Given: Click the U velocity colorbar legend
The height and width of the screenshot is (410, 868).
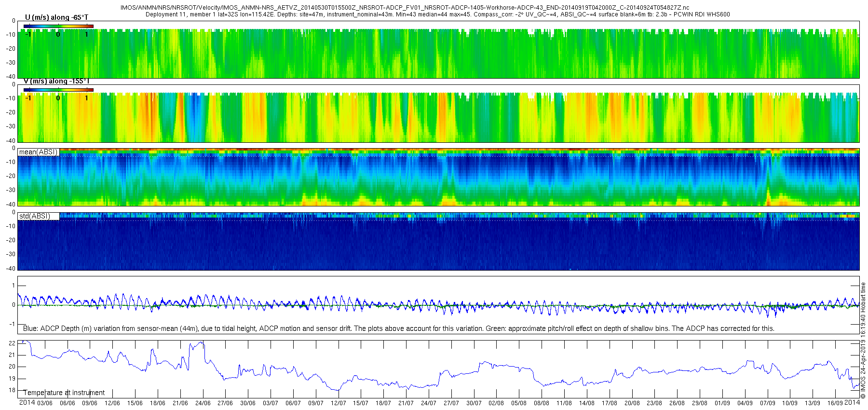Looking at the screenshot, I should [58, 26].
